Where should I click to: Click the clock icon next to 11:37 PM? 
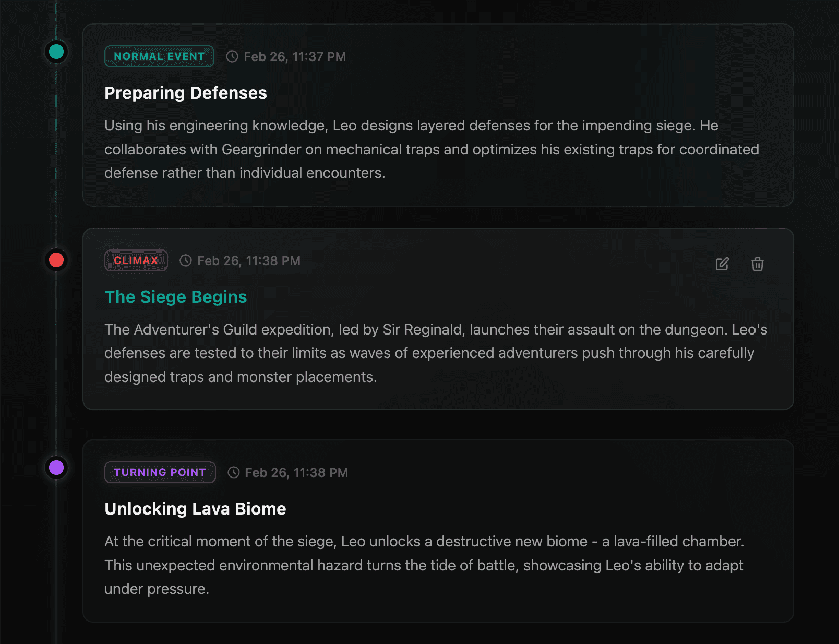232,56
